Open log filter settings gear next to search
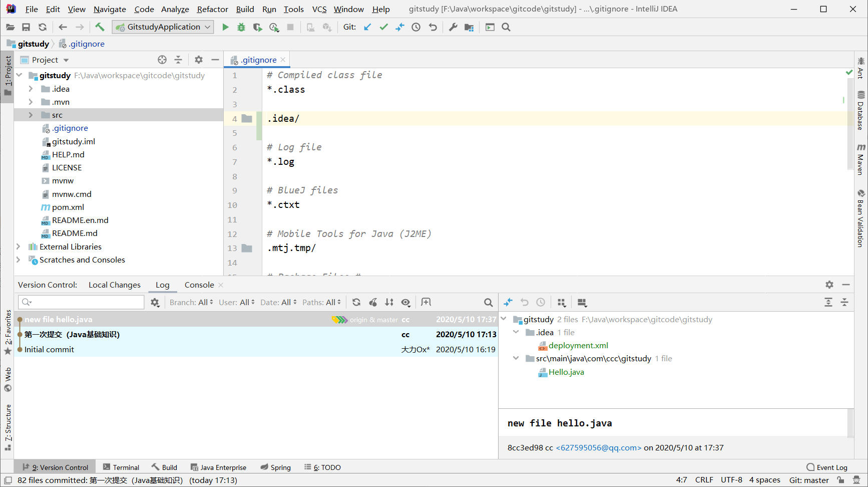 [155, 302]
